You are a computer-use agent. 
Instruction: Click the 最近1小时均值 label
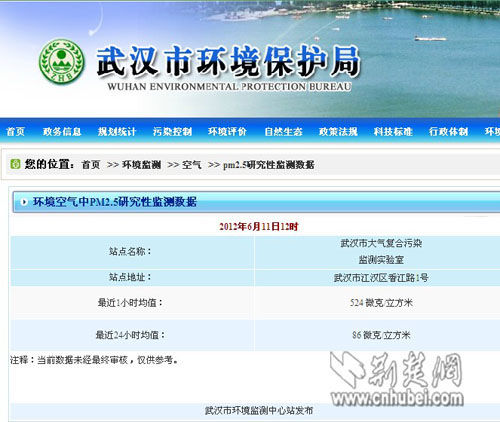[130, 303]
